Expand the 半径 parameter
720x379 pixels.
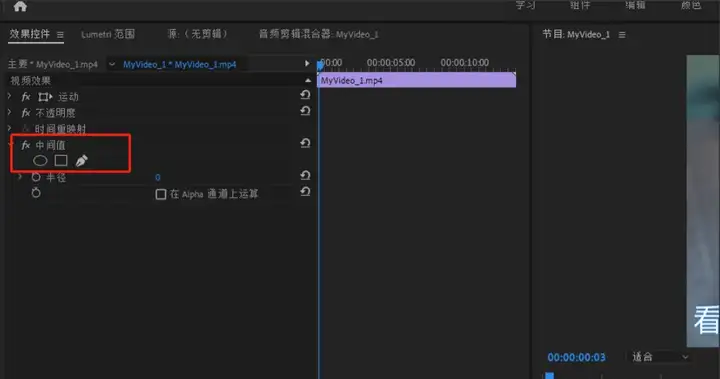click(x=20, y=176)
